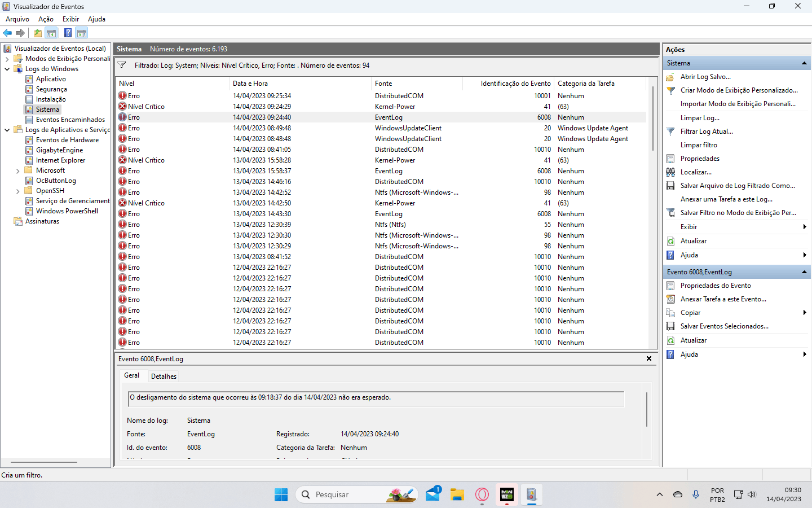Click the filter funnel icon above list
812x508 pixels.
pyautogui.click(x=121, y=65)
